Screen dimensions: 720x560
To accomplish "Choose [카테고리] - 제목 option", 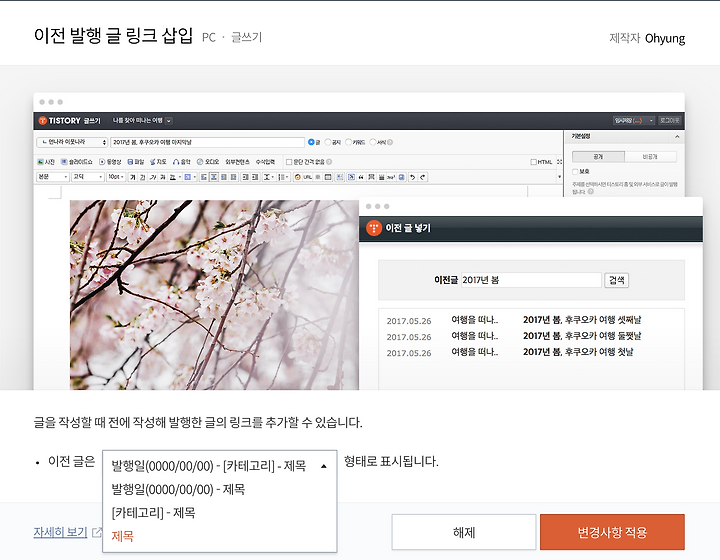I will (x=153, y=513).
